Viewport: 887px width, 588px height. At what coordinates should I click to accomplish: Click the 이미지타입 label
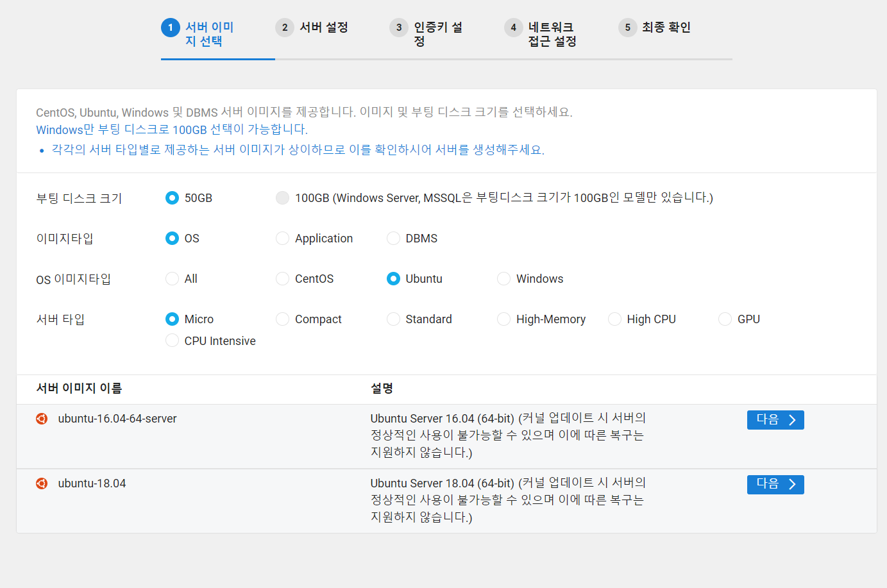pyautogui.click(x=65, y=239)
